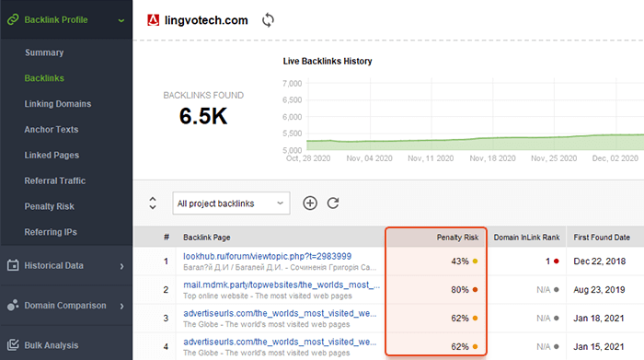644x360 pixels.
Task: Click the N/A rank in the Aug 23, 2019 row
Action: point(544,290)
